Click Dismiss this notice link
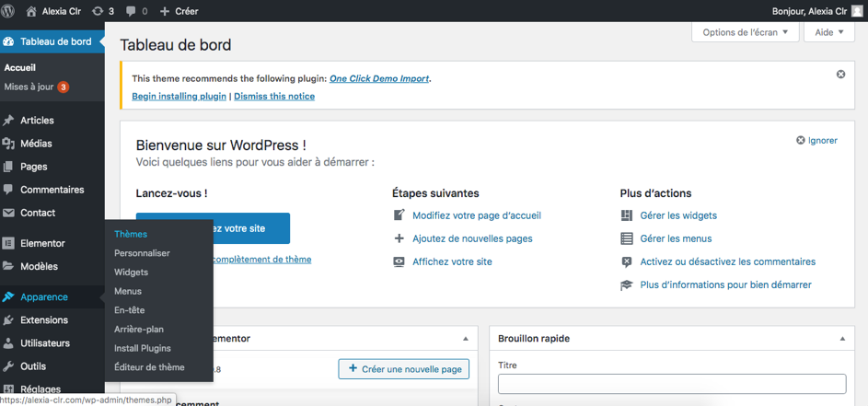This screenshot has width=868, height=406. pos(274,97)
